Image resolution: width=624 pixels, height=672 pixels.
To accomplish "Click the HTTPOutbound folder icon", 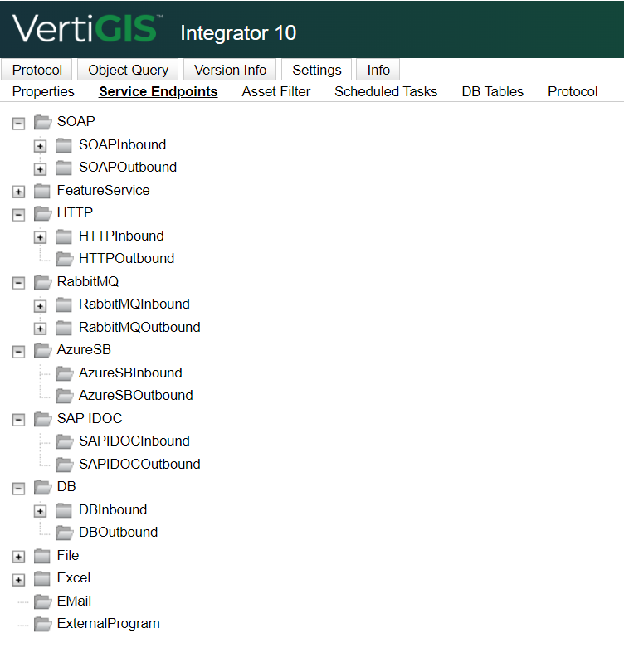I will tap(65, 259).
